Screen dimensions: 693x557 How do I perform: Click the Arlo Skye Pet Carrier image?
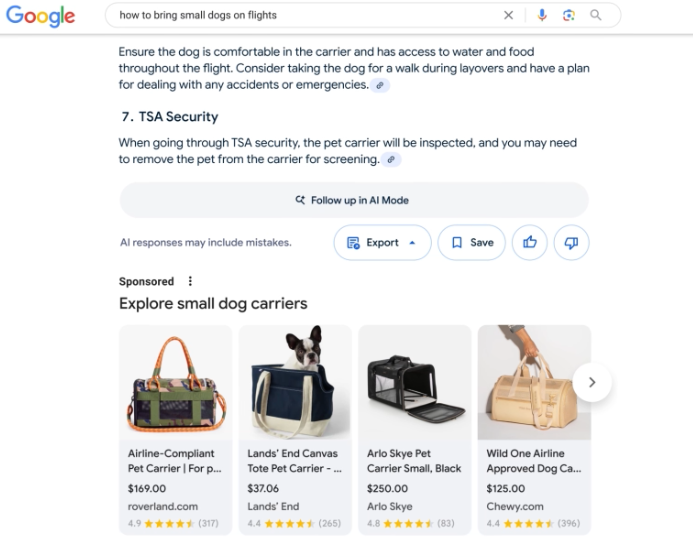pyautogui.click(x=414, y=383)
